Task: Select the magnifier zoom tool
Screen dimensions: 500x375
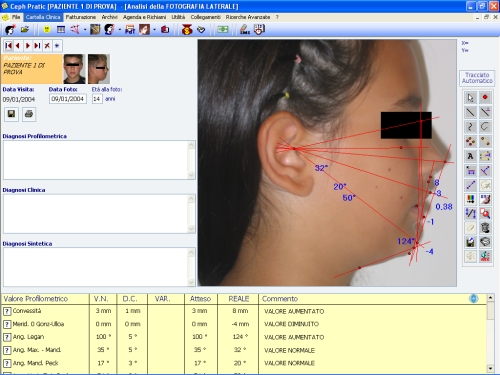Action: (485, 213)
